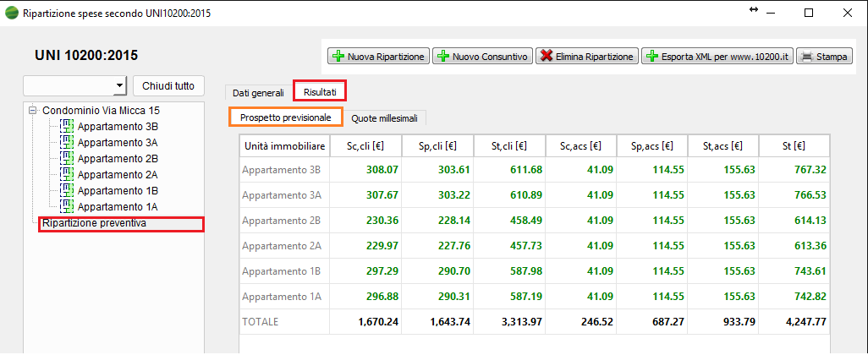Click the Appartamento 3B tree icon
The image size is (868, 355).
click(67, 126)
